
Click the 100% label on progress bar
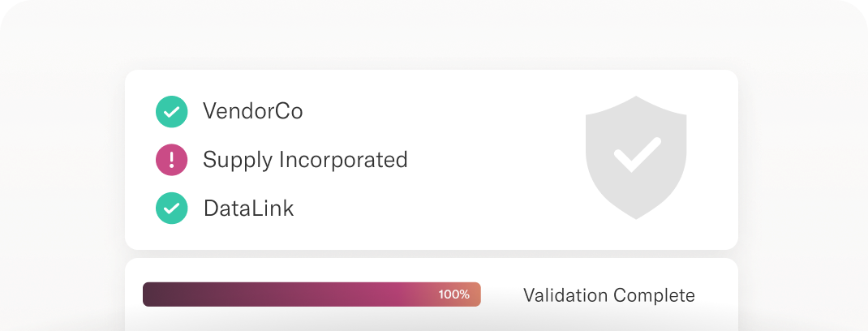point(453,294)
